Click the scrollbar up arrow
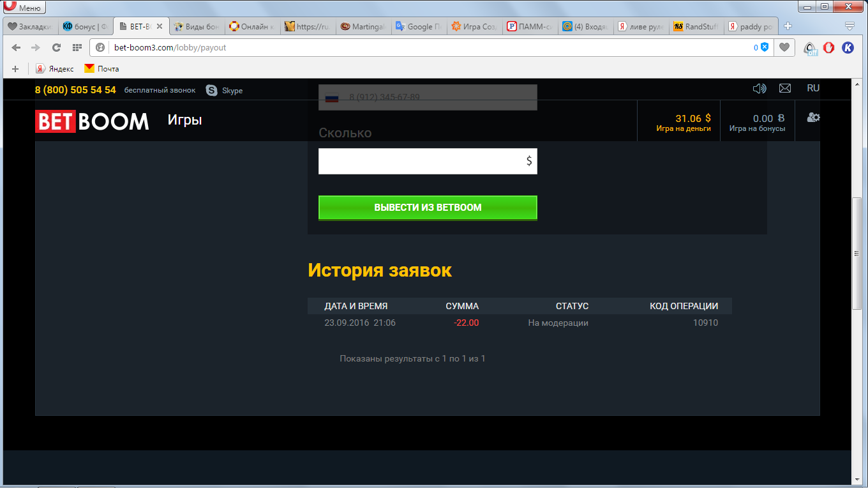The width and height of the screenshot is (868, 488). point(857,84)
